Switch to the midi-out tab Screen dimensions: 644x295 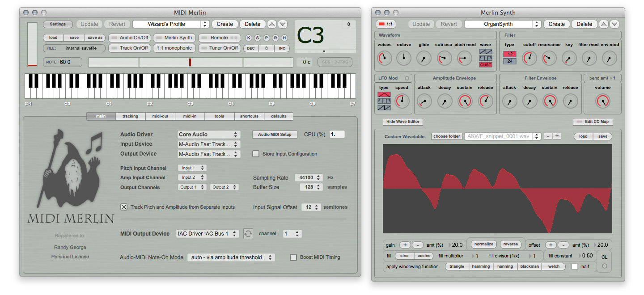(160, 116)
